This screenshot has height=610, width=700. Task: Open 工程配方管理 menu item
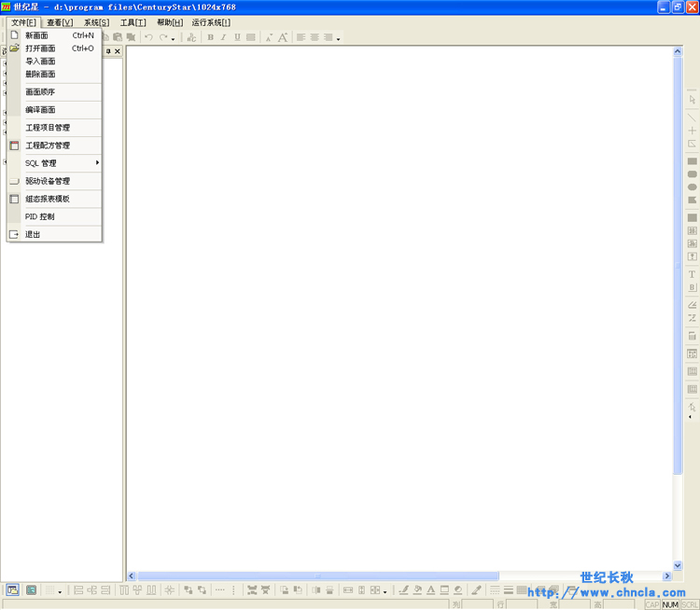pos(54,146)
